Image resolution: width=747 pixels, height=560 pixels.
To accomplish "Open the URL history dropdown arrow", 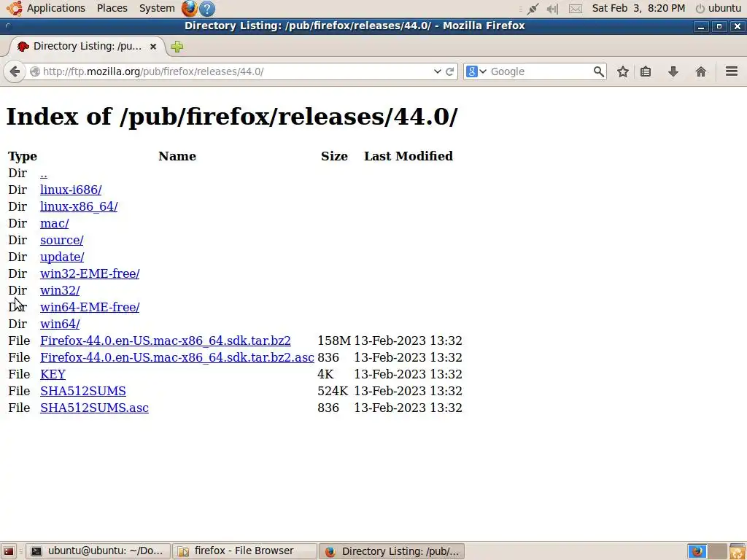I will coord(438,71).
